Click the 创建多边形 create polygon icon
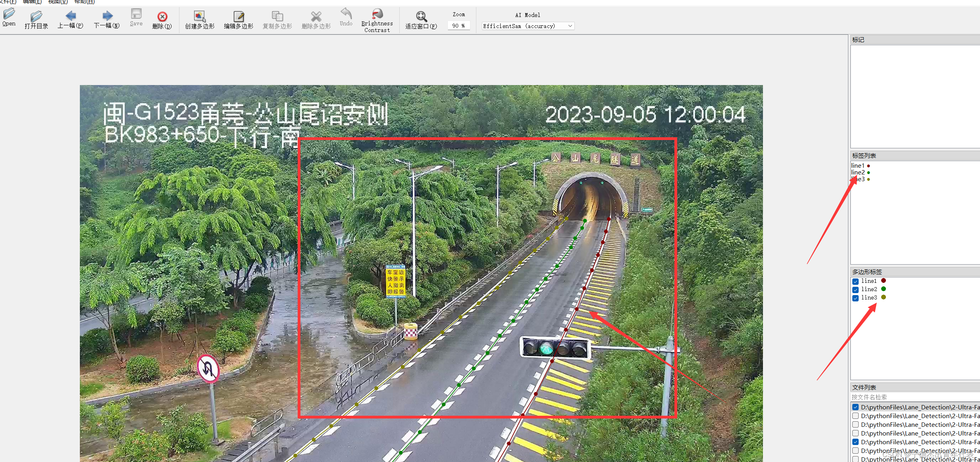This screenshot has height=462, width=980. tap(198, 14)
